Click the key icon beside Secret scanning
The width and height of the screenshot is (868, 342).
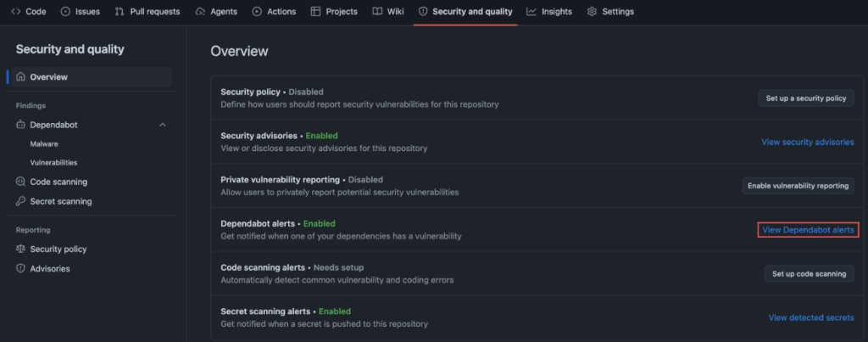tap(21, 201)
